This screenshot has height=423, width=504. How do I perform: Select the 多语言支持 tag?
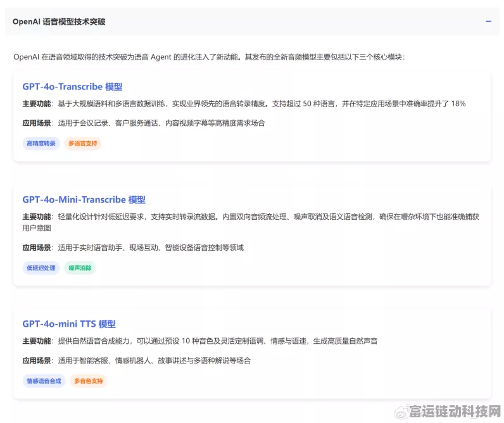coord(83,143)
